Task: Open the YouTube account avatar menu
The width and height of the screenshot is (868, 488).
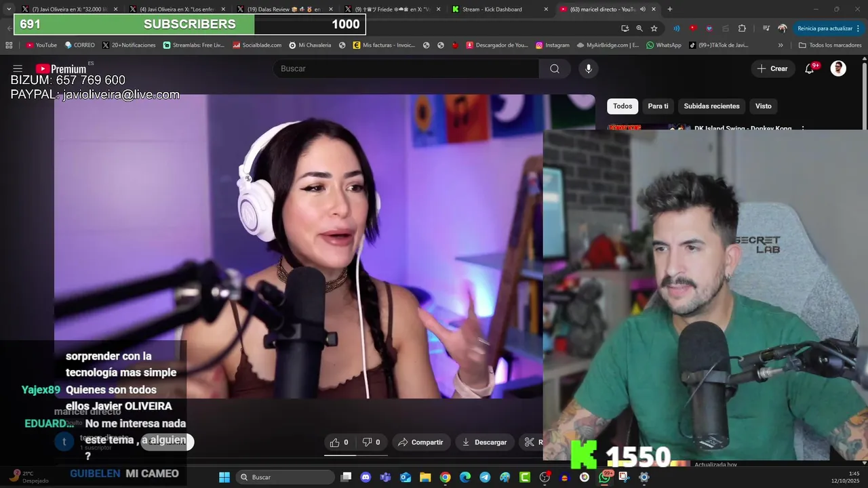Action: pos(838,68)
